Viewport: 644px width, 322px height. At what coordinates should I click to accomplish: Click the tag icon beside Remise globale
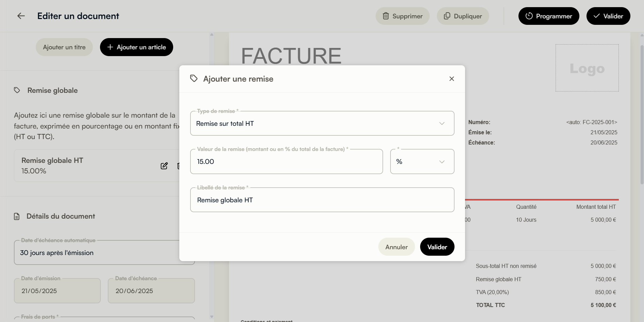tap(17, 90)
